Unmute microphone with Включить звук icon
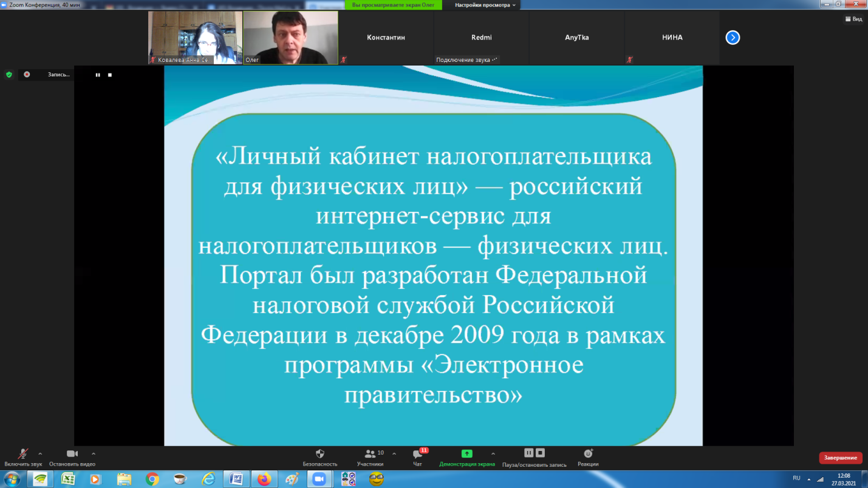This screenshot has height=488, width=868. [23, 455]
